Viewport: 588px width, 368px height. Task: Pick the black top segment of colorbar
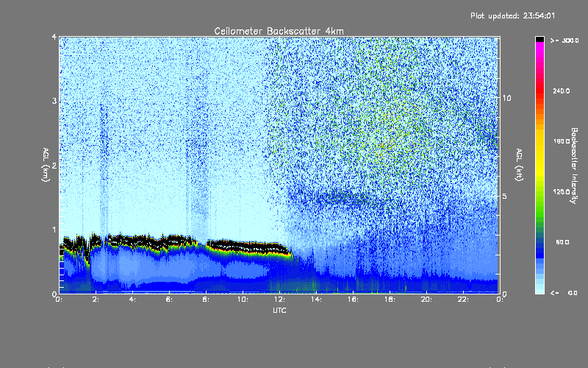pyautogui.click(x=539, y=39)
